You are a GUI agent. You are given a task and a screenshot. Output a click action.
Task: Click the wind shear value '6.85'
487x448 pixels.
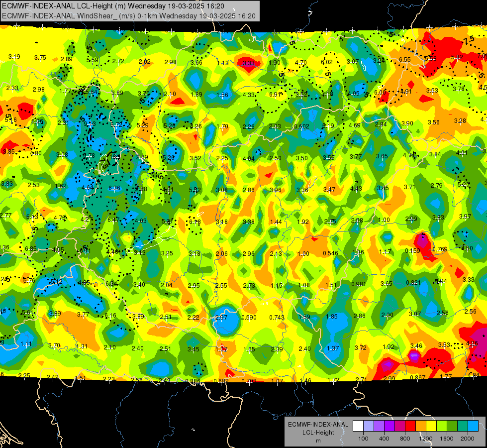click(x=31, y=249)
